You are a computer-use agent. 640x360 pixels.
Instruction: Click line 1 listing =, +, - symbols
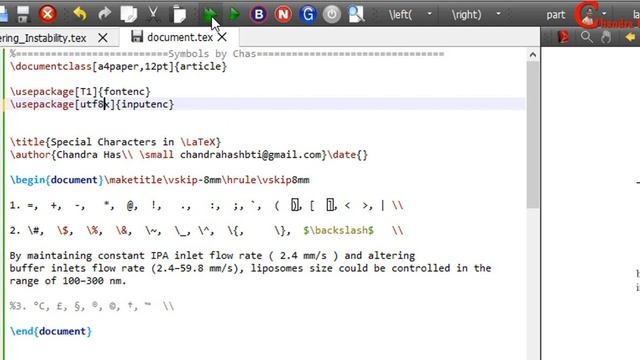207,205
